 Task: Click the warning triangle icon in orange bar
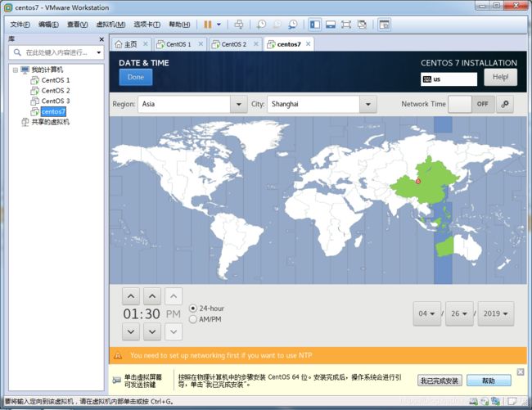tap(118, 355)
